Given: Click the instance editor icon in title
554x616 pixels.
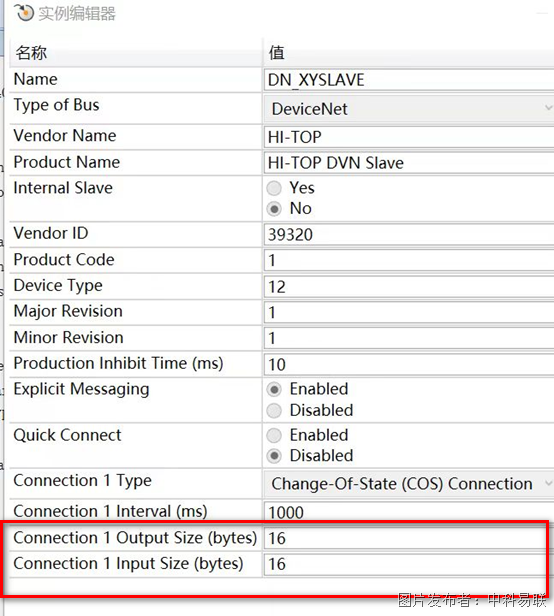Looking at the screenshot, I should coord(24,13).
